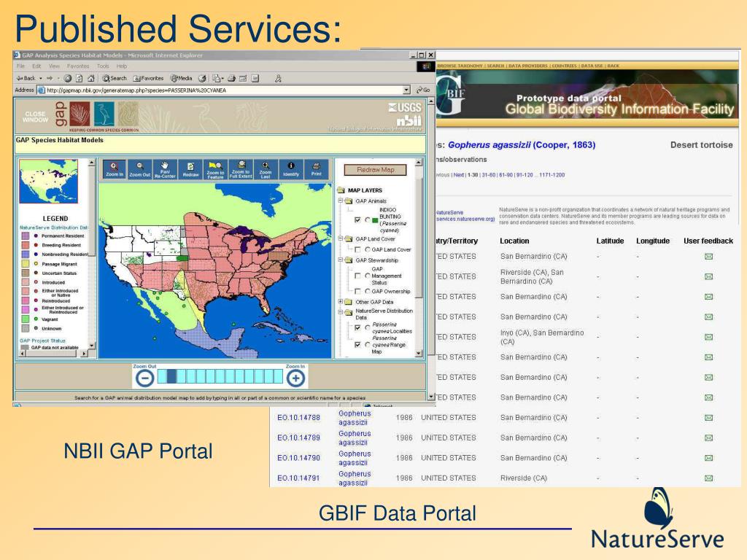This screenshot has width=747, height=560.
Task: Collapse the GAP Stewardship folder
Action: point(341,260)
